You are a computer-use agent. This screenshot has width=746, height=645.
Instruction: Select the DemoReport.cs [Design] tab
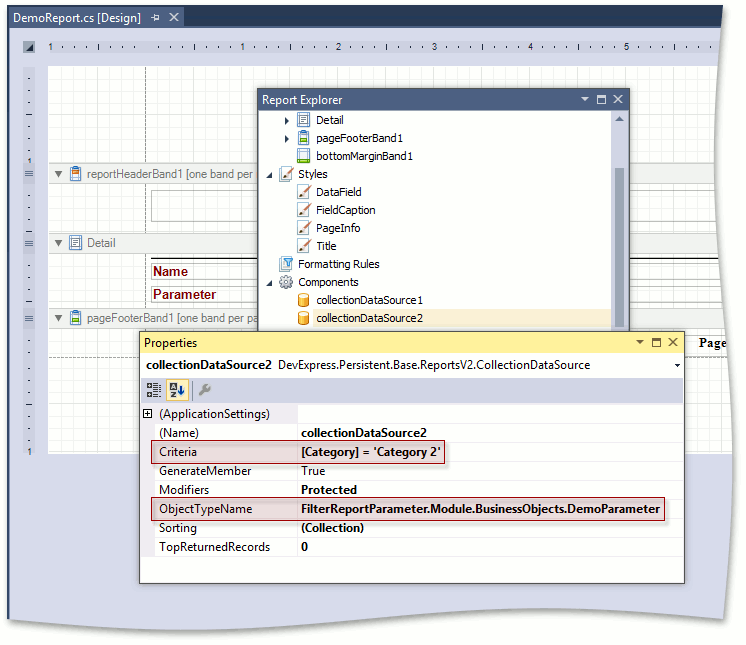(x=76, y=18)
